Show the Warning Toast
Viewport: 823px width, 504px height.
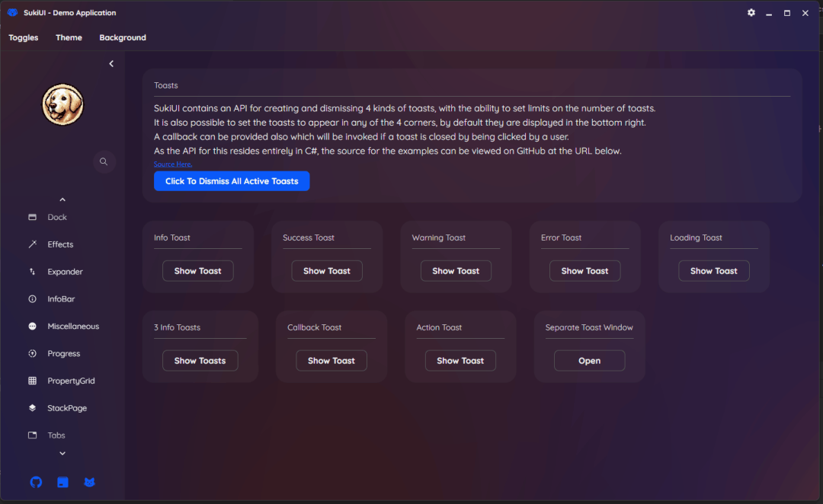(x=456, y=270)
